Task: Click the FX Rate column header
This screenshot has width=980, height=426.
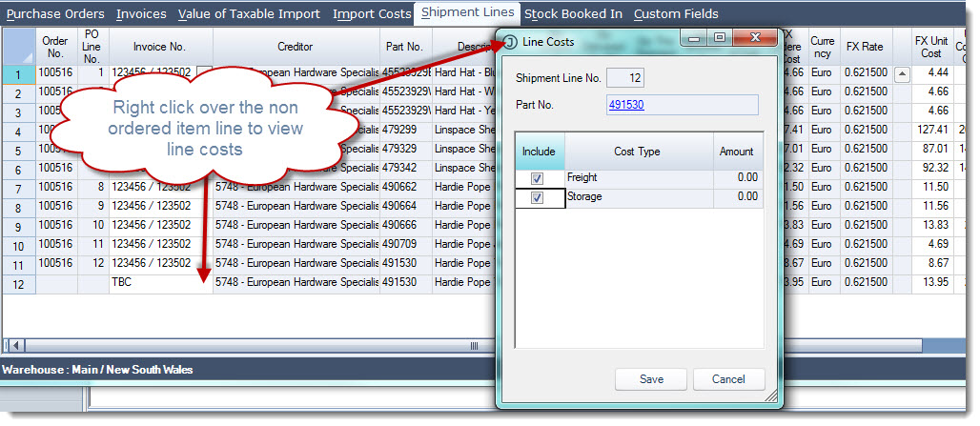Action: 866,47
